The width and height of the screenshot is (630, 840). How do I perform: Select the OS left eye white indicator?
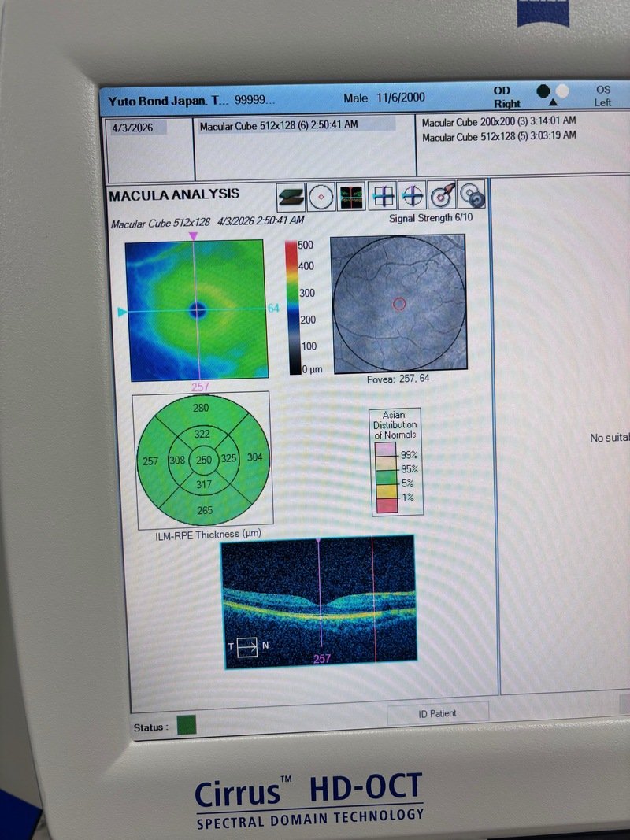(562, 91)
